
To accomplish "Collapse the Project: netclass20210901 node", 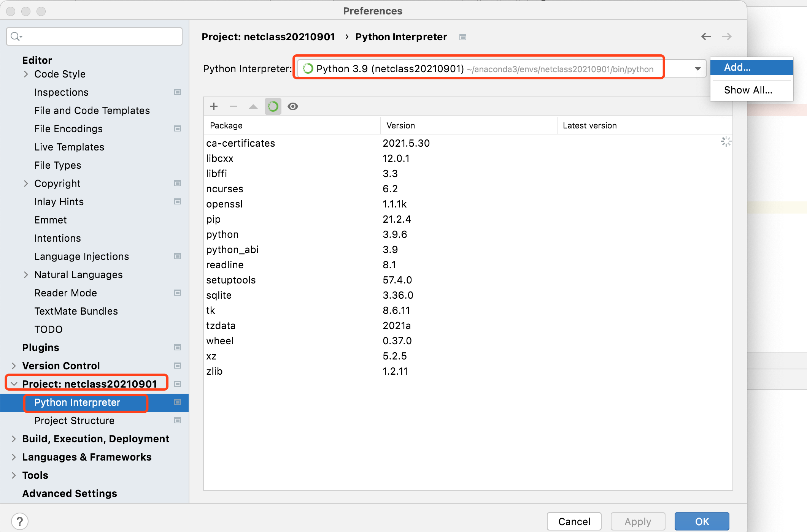I will [x=14, y=384].
